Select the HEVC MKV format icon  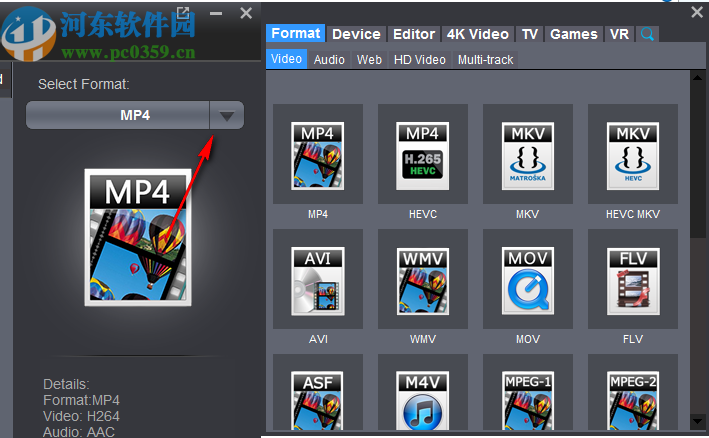(633, 155)
